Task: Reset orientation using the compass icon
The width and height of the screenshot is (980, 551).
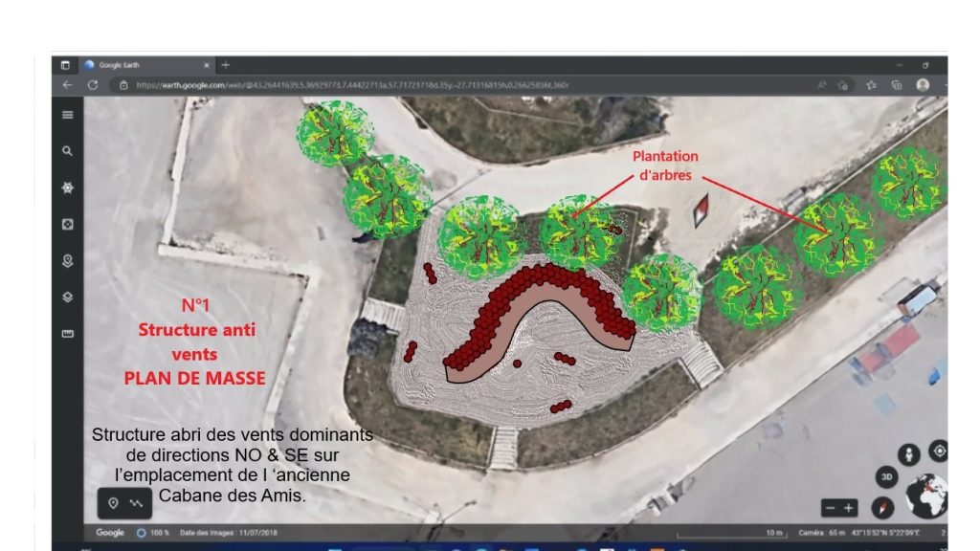Action: (882, 507)
